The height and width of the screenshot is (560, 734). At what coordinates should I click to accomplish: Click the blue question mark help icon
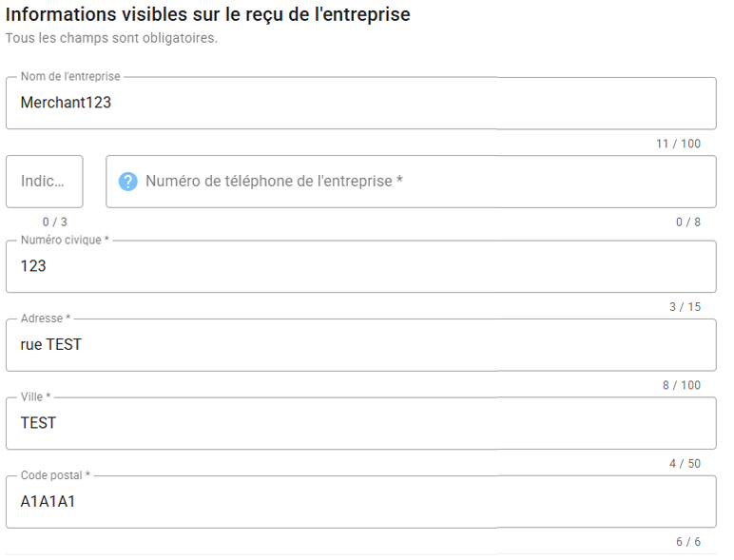click(128, 182)
